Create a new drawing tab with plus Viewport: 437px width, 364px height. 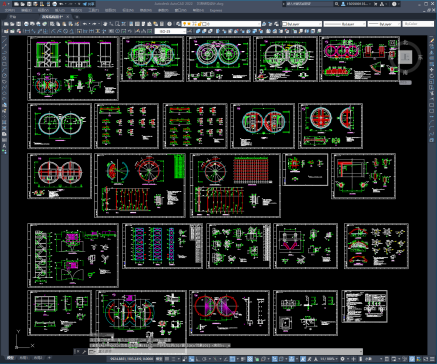tap(77, 17)
